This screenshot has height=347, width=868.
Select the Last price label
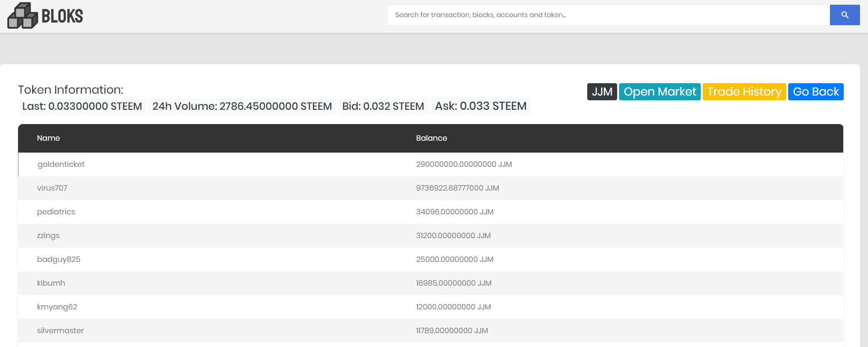coord(82,106)
